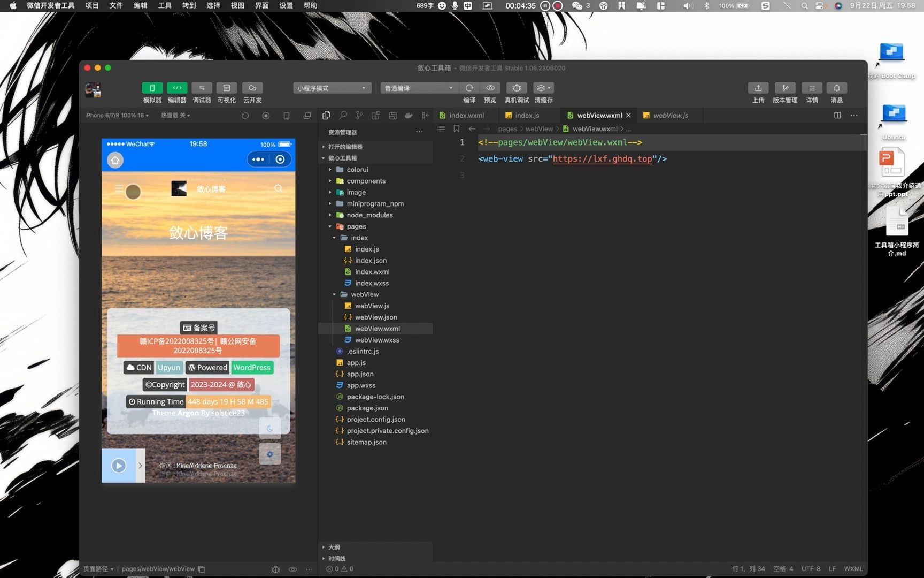Open webView.json in the file tree

(x=375, y=317)
